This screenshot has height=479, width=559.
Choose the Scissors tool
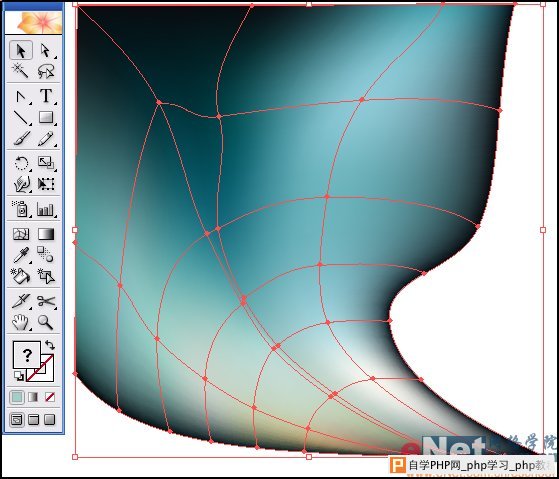click(46, 301)
